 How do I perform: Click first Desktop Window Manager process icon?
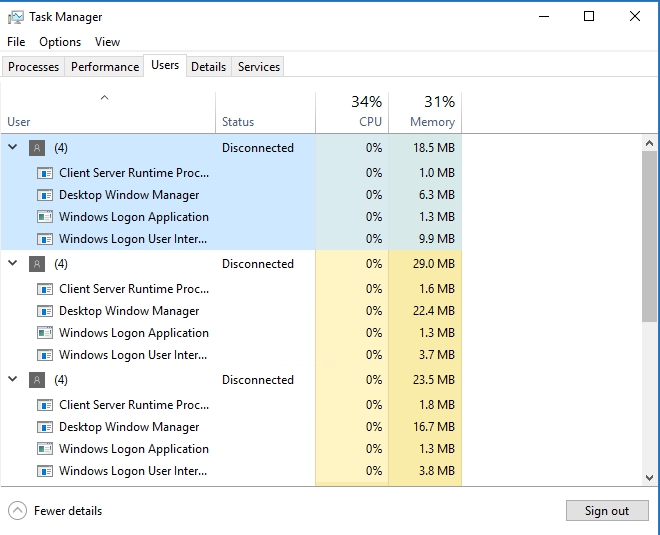[x=45, y=195]
